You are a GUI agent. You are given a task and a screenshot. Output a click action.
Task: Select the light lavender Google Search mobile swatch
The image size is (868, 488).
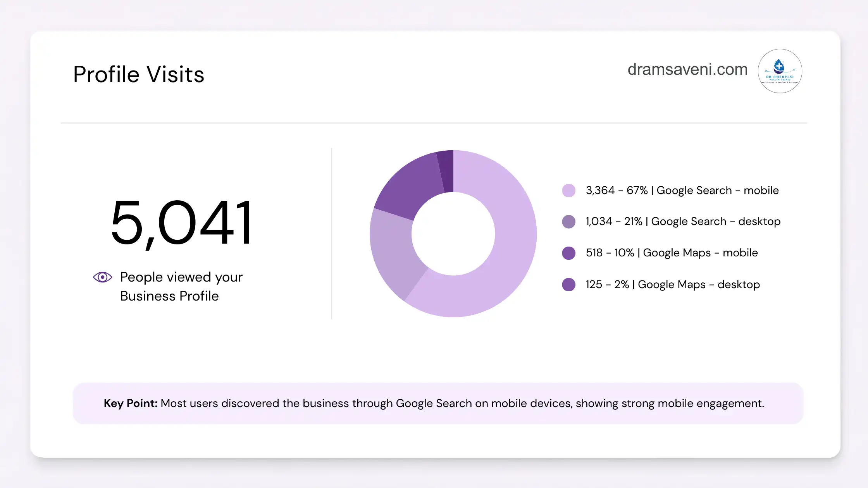click(568, 191)
